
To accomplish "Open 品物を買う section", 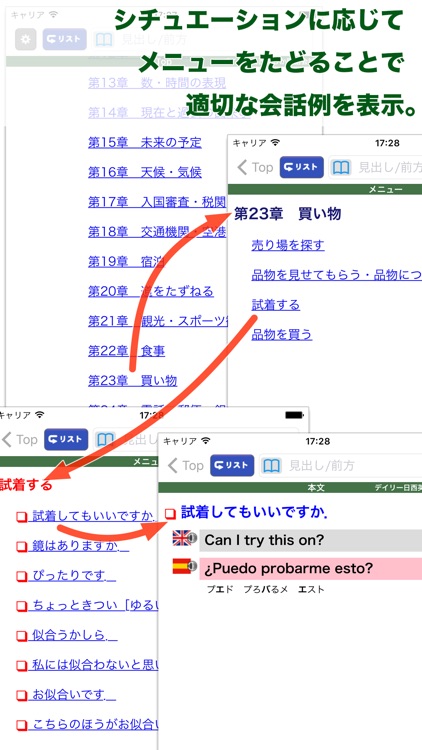I will coord(282,334).
